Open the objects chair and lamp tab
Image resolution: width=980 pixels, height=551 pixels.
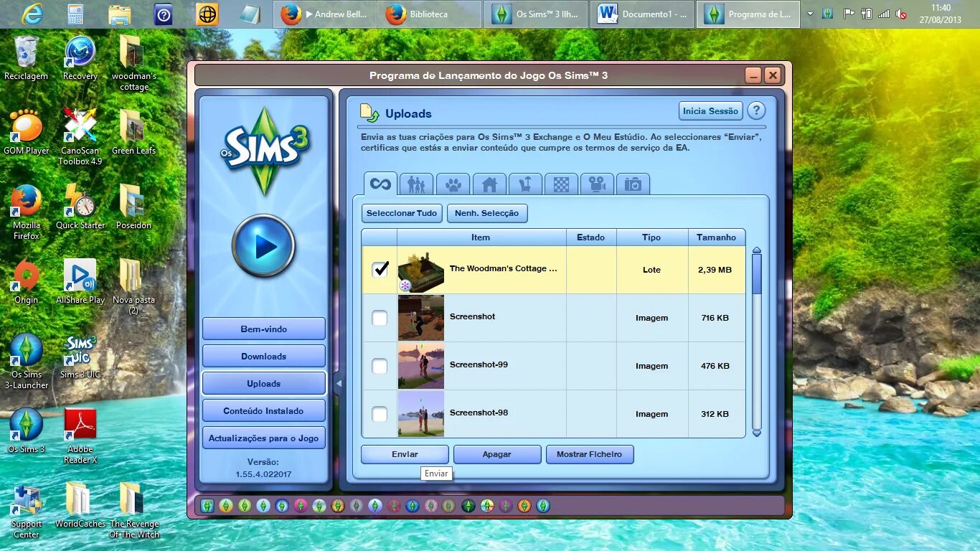(525, 184)
